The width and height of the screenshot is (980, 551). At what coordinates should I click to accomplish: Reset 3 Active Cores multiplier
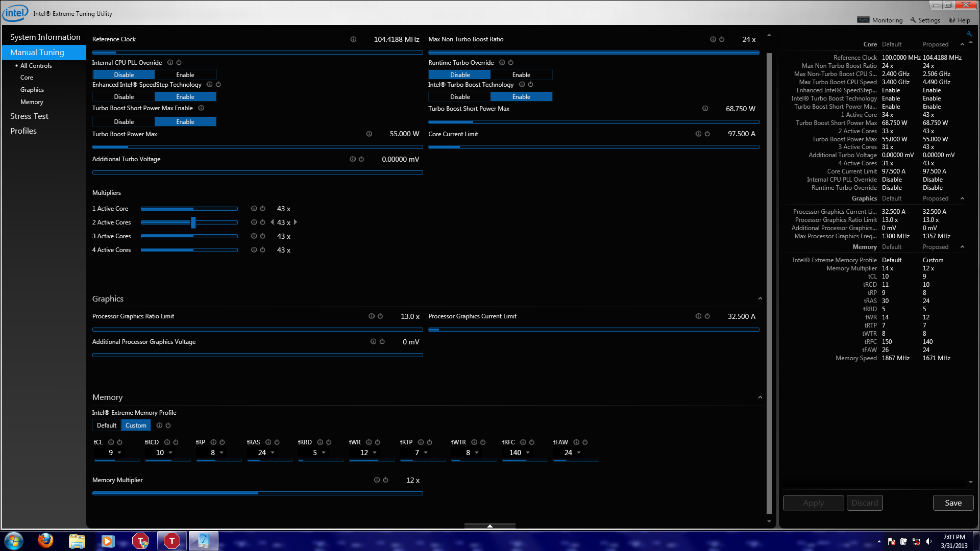(x=262, y=236)
